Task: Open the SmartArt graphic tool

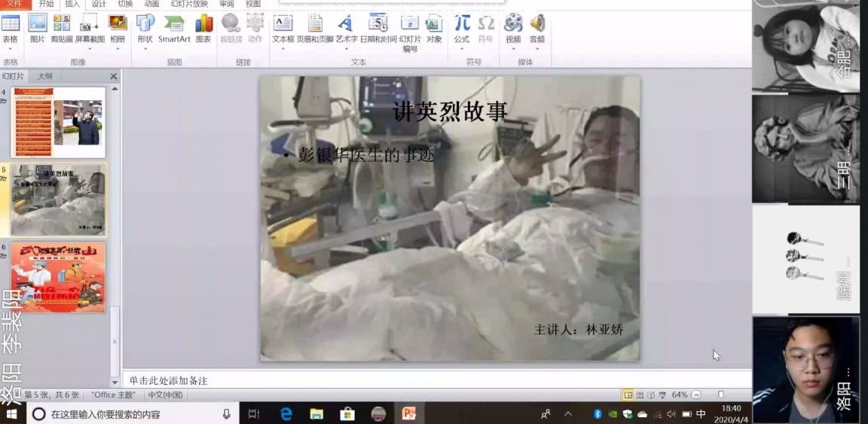Action: coord(174,28)
